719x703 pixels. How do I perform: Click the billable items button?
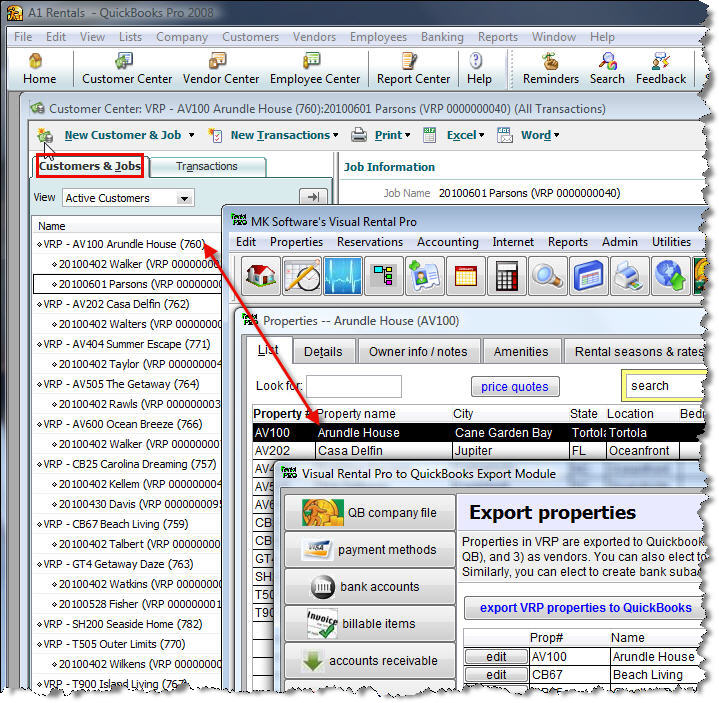(370, 624)
